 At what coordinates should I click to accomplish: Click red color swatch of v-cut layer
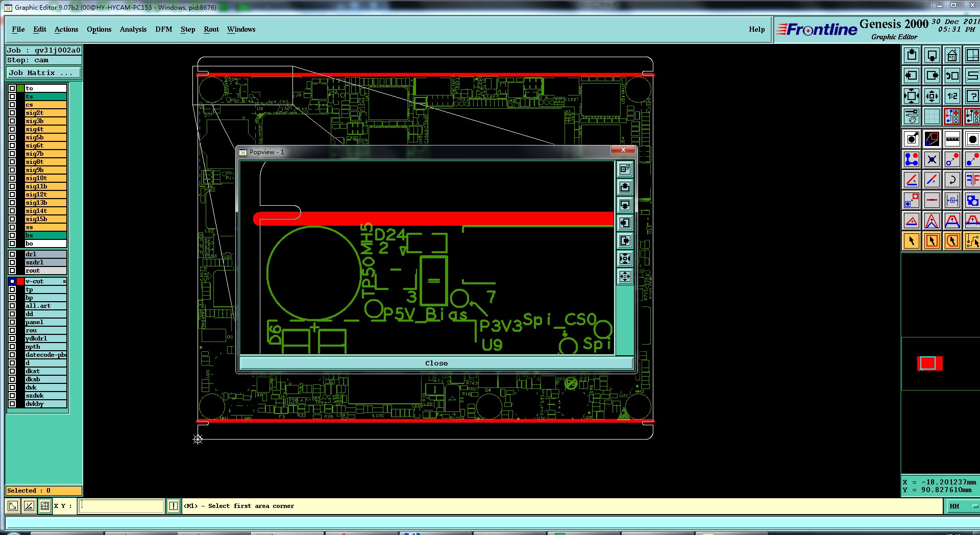pyautogui.click(x=20, y=281)
